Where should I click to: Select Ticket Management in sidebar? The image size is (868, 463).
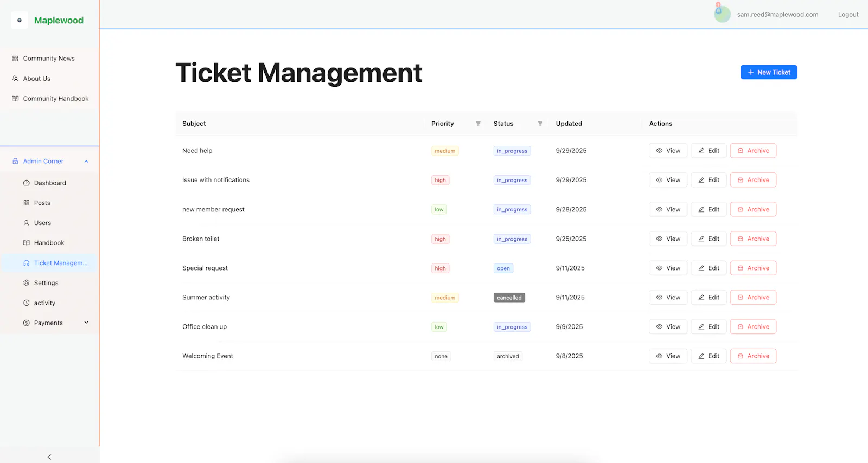pyautogui.click(x=49, y=263)
